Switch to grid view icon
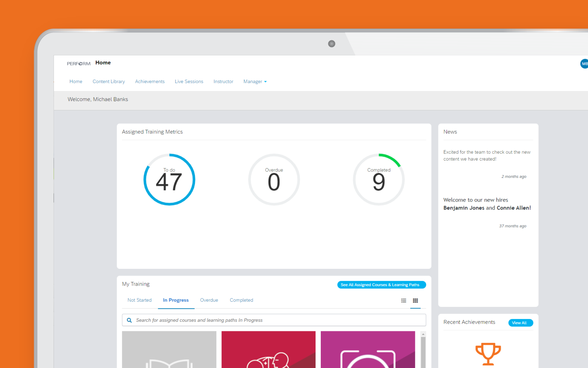This screenshot has height=368, width=588. pos(415,301)
